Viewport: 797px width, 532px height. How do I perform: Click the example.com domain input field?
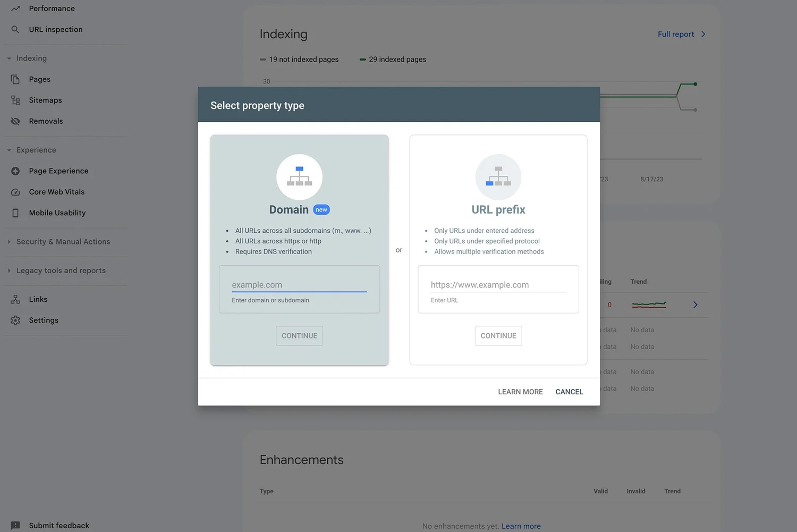(x=299, y=285)
